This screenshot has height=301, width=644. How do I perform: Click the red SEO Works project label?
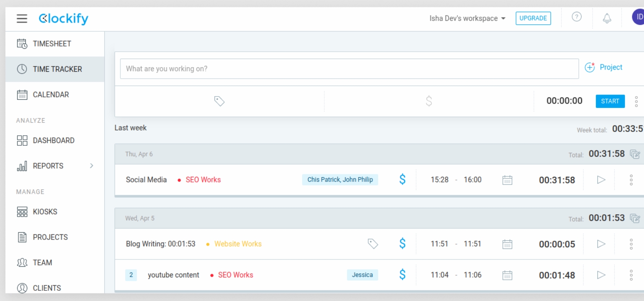pyautogui.click(x=203, y=180)
